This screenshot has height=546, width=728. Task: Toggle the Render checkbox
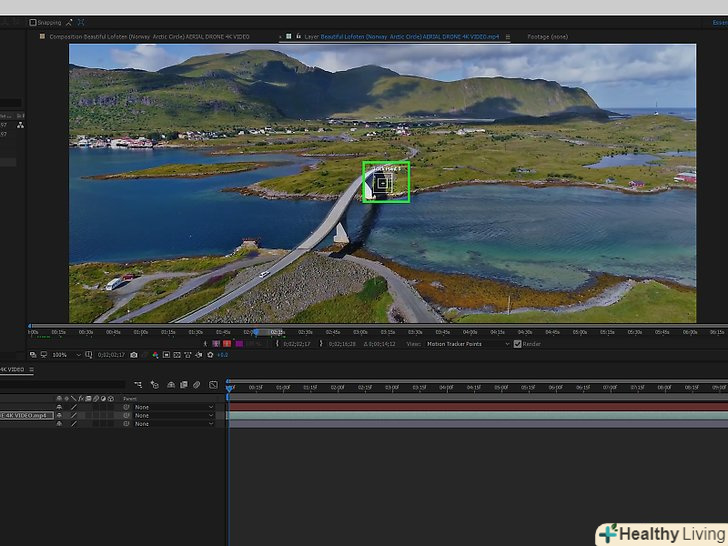(518, 344)
